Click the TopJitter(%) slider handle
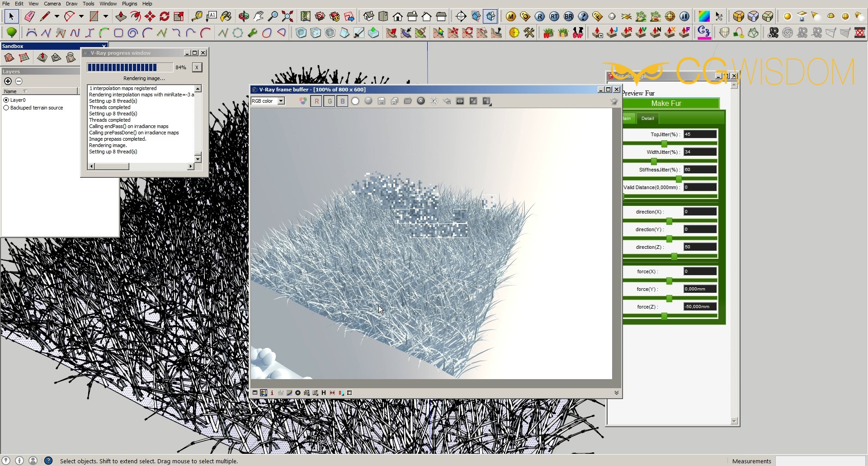Image resolution: width=868 pixels, height=466 pixels. [664, 144]
